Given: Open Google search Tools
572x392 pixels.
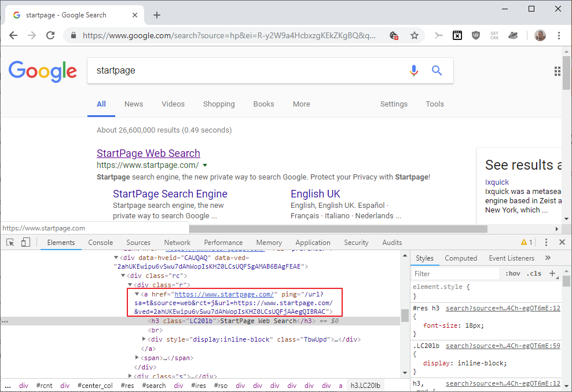Looking at the screenshot, I should (x=434, y=104).
